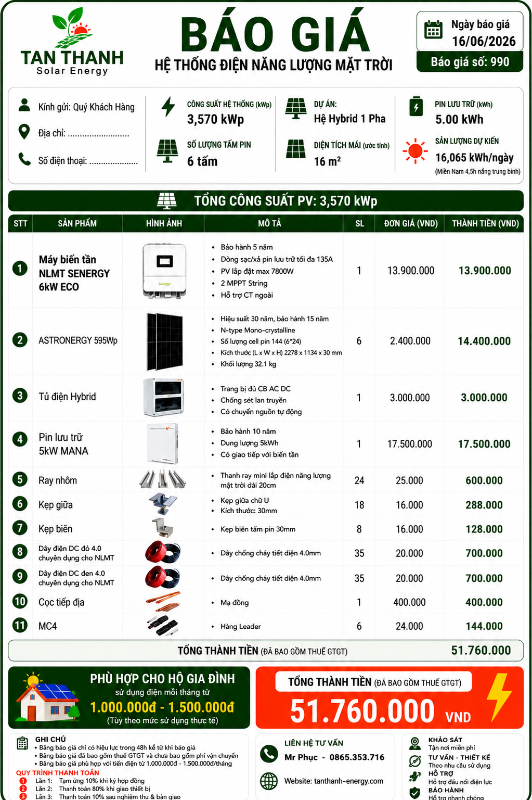This screenshot has height=800, width=532.
Task: Click the Bảo hành shield icon
Action: click(x=414, y=793)
